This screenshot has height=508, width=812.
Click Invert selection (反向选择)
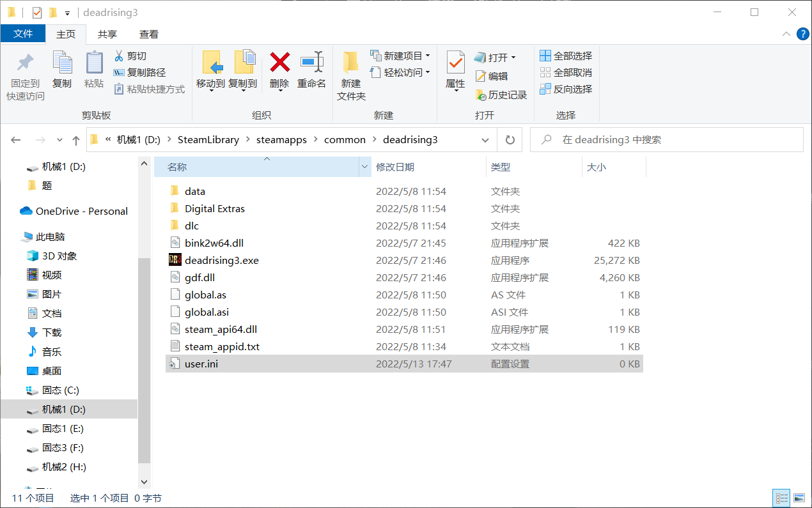point(566,89)
